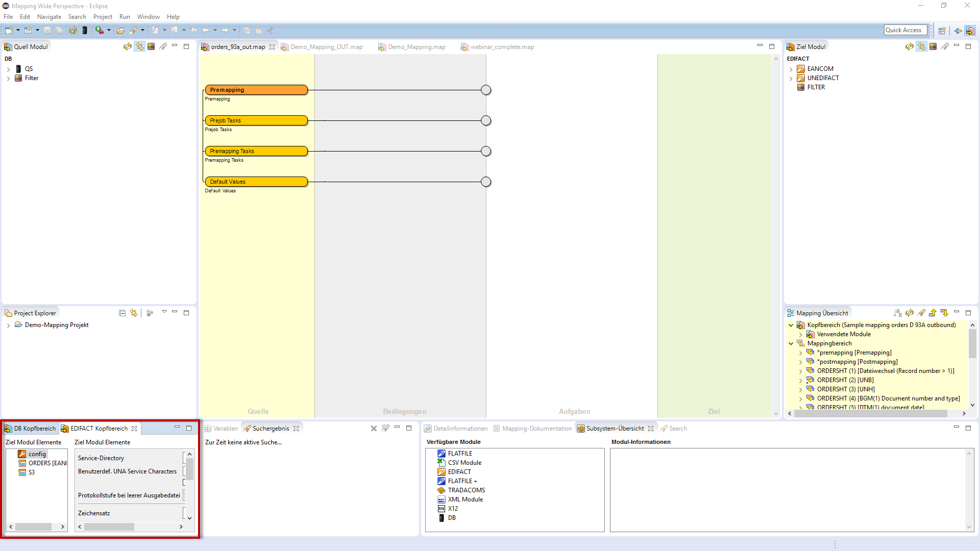Click sort icon in Mapping Übersicht panel
This screenshot has width=980, height=551.
(897, 313)
